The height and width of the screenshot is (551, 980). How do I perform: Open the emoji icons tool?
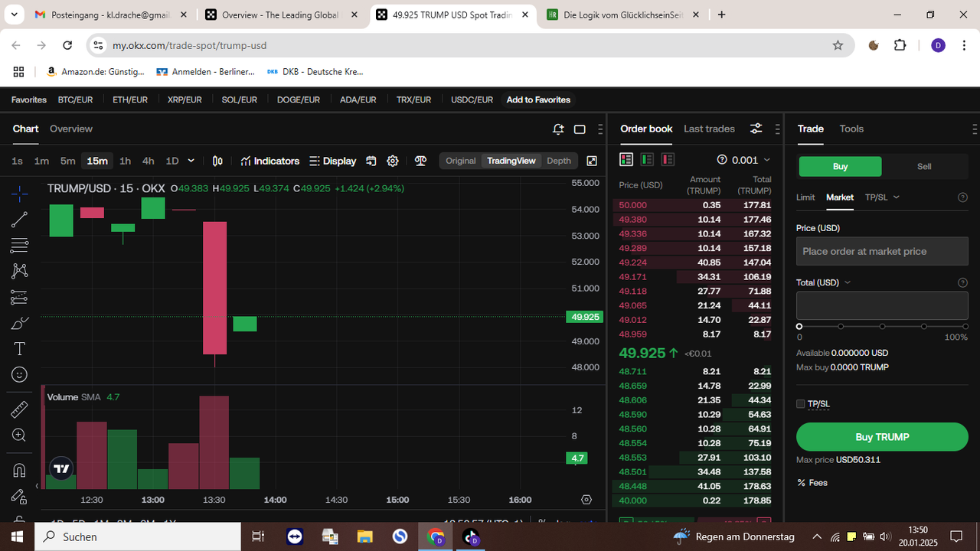(19, 375)
